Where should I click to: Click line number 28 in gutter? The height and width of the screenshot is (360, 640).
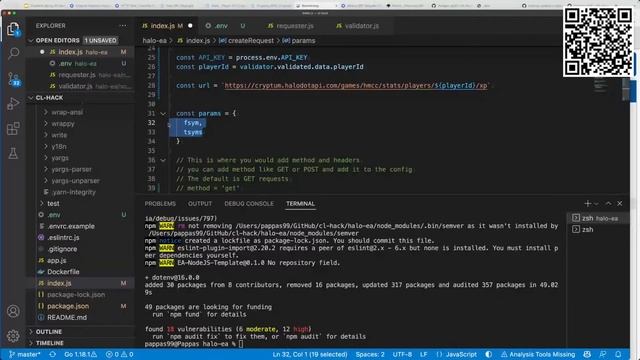pyautogui.click(x=151, y=85)
